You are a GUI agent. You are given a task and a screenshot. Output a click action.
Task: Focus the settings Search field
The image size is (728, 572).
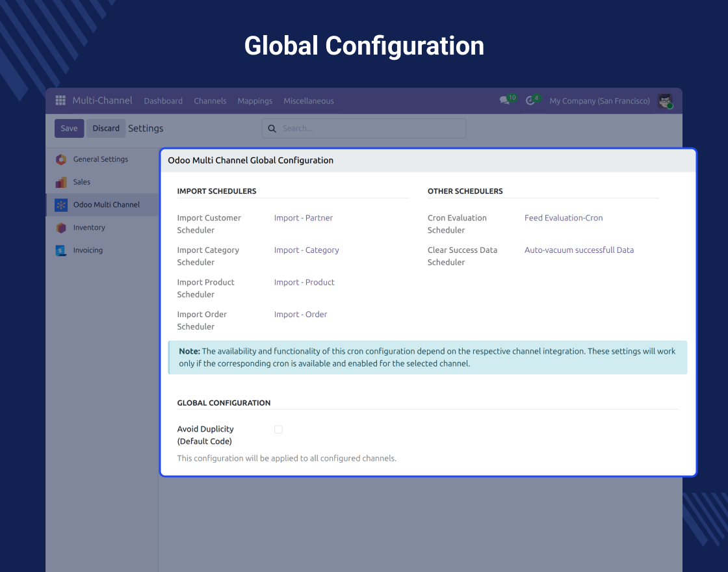point(364,128)
